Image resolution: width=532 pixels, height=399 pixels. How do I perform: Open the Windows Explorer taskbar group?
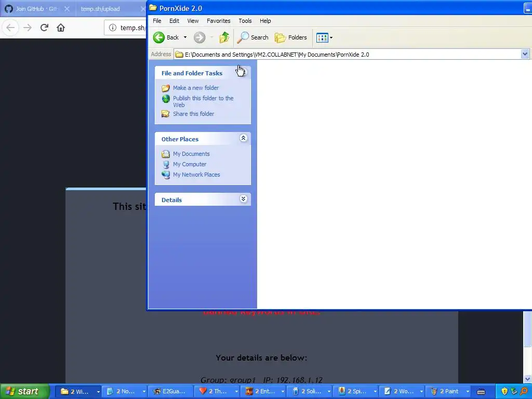(x=79, y=391)
